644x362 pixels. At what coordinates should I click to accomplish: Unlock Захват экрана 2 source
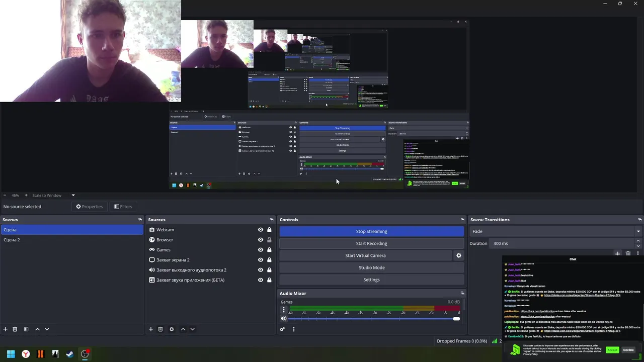(x=269, y=260)
